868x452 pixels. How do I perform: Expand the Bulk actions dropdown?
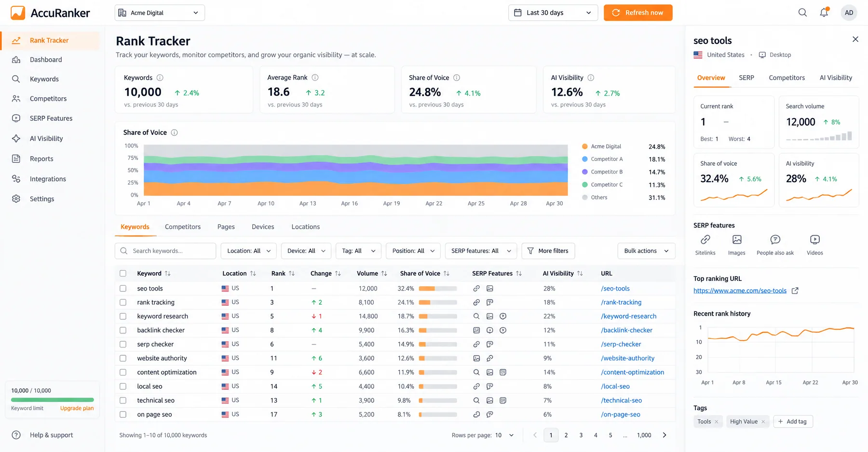[x=646, y=251]
